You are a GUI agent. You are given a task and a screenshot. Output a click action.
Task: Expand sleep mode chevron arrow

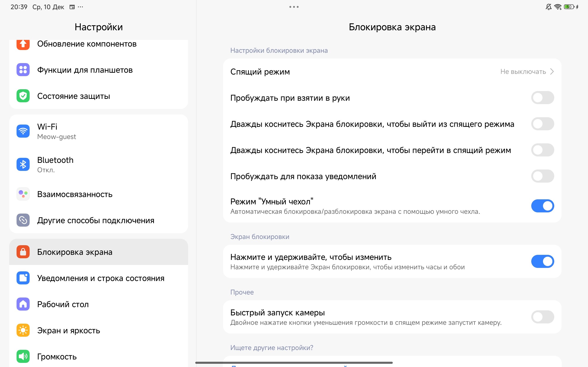pyautogui.click(x=552, y=72)
